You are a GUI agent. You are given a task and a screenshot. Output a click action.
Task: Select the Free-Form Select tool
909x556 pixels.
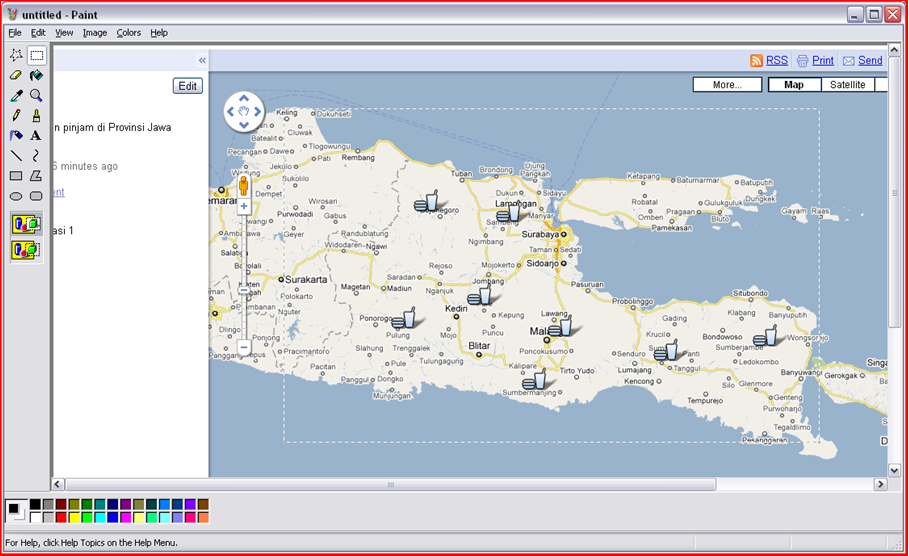coord(16,55)
